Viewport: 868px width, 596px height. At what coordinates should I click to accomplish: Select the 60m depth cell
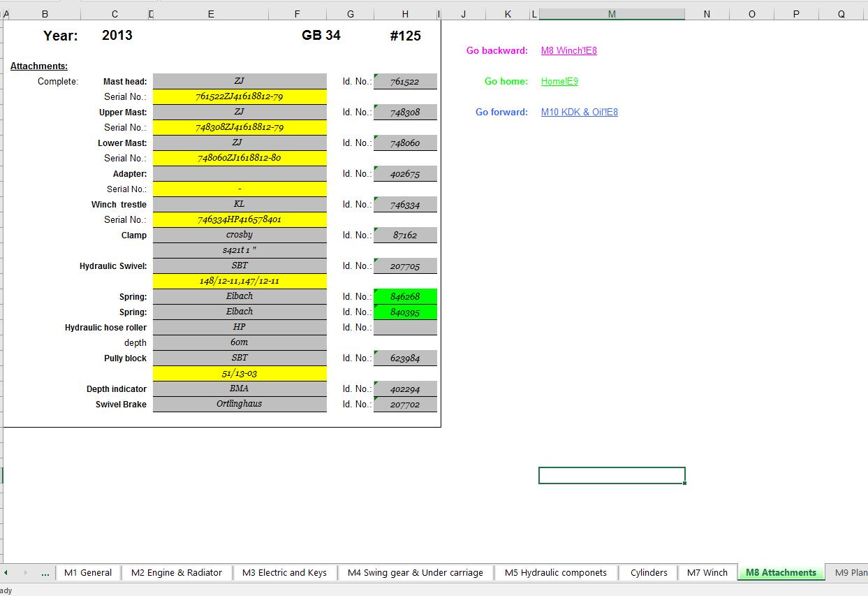click(240, 342)
